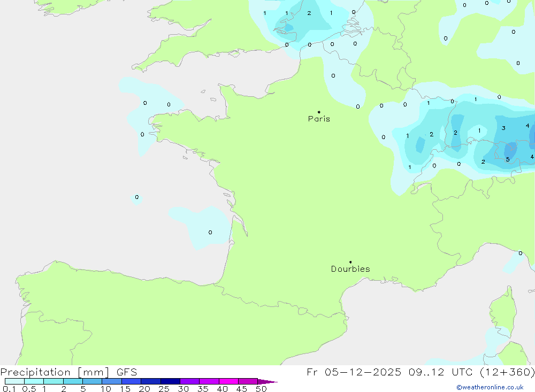Viewport: 535px width, 392px height.
Task: Click the date '05-12-2025' in the footer
Action: pos(363,372)
